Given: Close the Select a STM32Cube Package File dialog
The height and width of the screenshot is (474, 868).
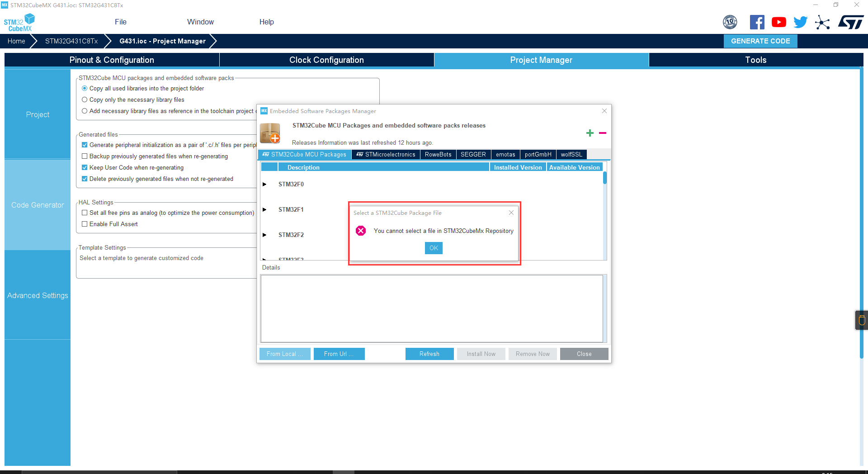Looking at the screenshot, I should pyautogui.click(x=511, y=213).
